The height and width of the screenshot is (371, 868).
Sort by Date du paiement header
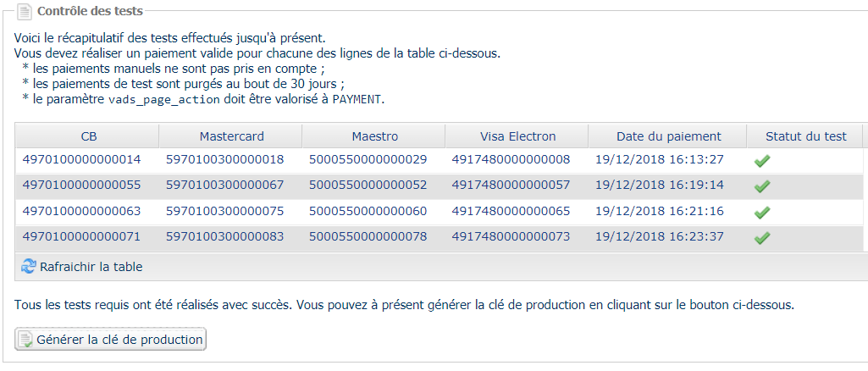pyautogui.click(x=668, y=136)
